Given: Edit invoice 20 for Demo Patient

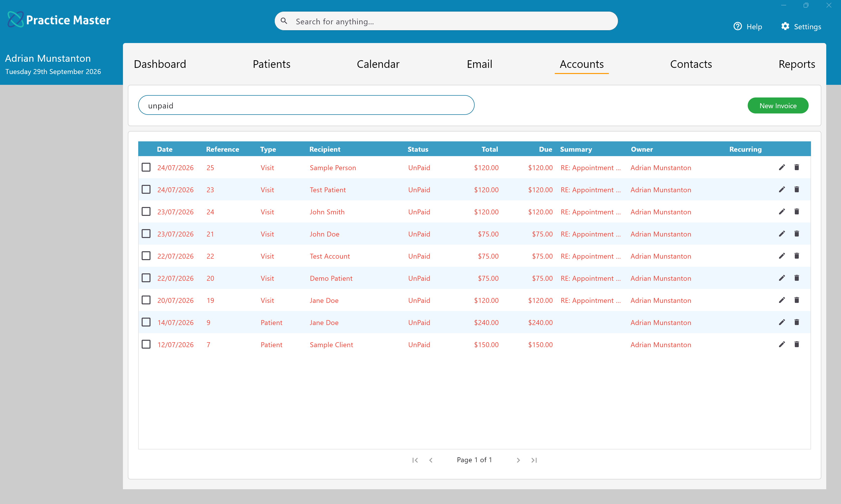Looking at the screenshot, I should click(x=782, y=278).
